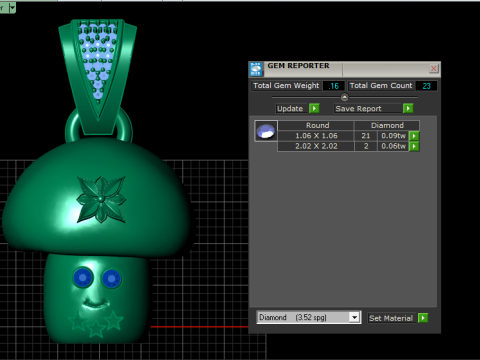Select the 2.02 X 2.02 size cell
Image resolution: width=480 pixels, height=360 pixels.
316,146
